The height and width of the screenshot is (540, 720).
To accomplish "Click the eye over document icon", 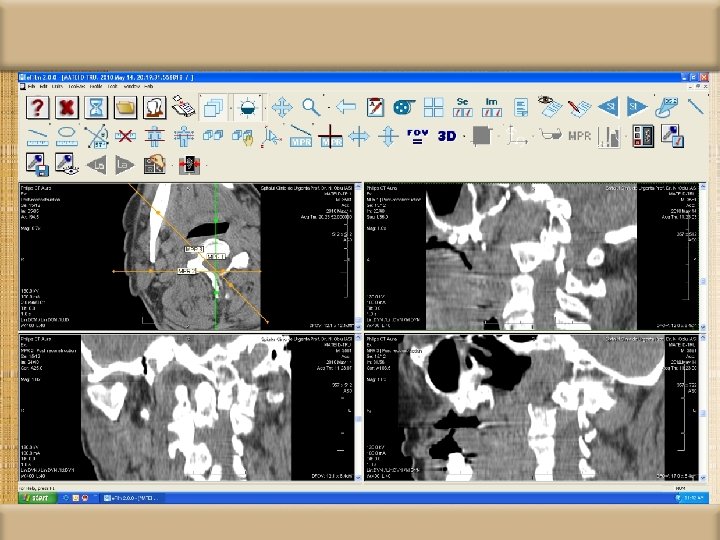I will [x=550, y=107].
